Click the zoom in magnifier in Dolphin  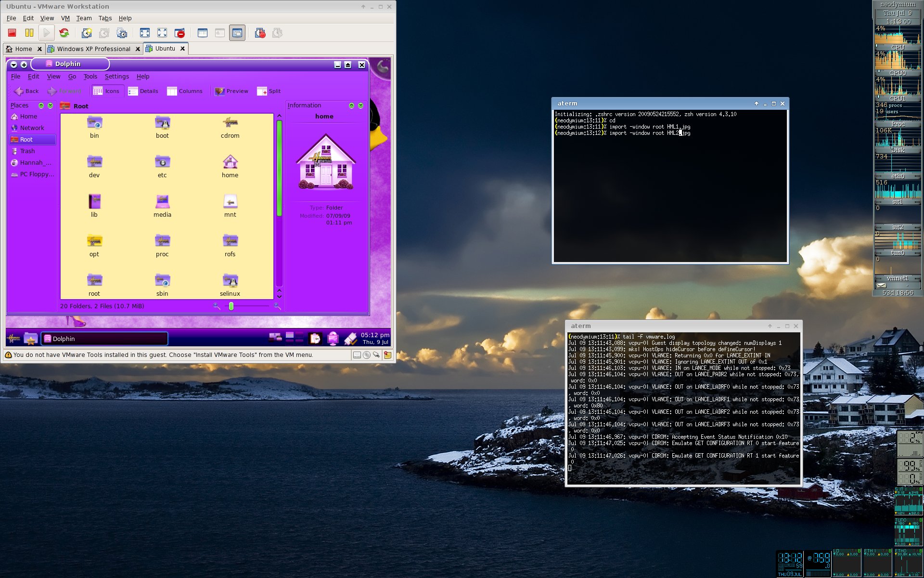277,306
